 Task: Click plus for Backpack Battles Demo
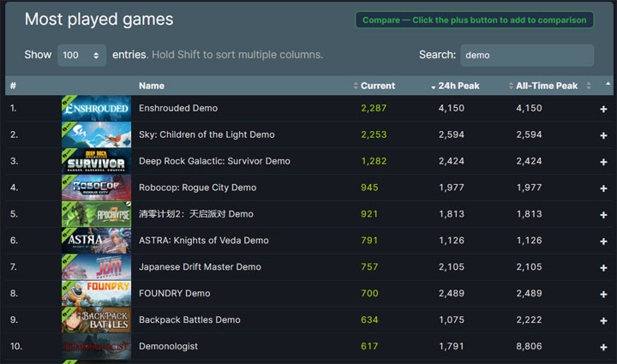pyautogui.click(x=603, y=321)
